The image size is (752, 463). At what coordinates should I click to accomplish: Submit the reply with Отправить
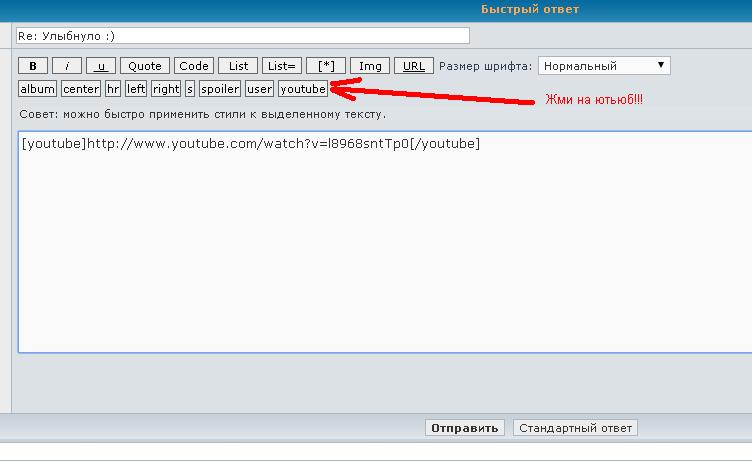(x=464, y=428)
